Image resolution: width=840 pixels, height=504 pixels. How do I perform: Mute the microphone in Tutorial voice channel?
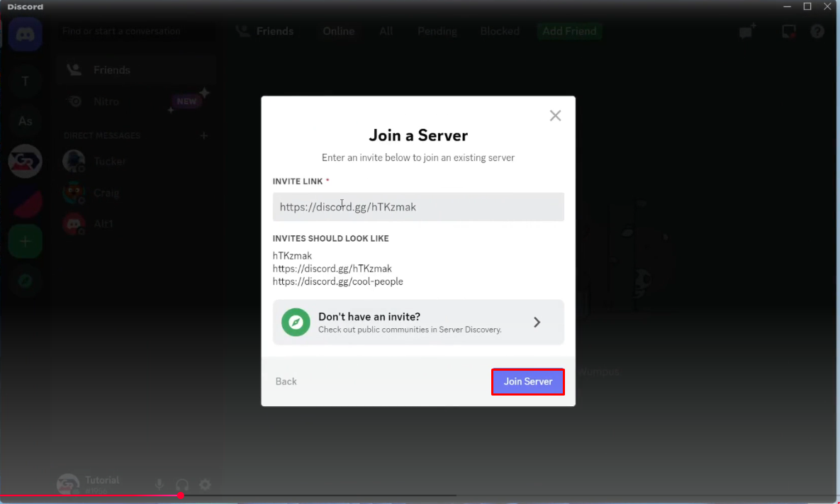pyautogui.click(x=159, y=485)
